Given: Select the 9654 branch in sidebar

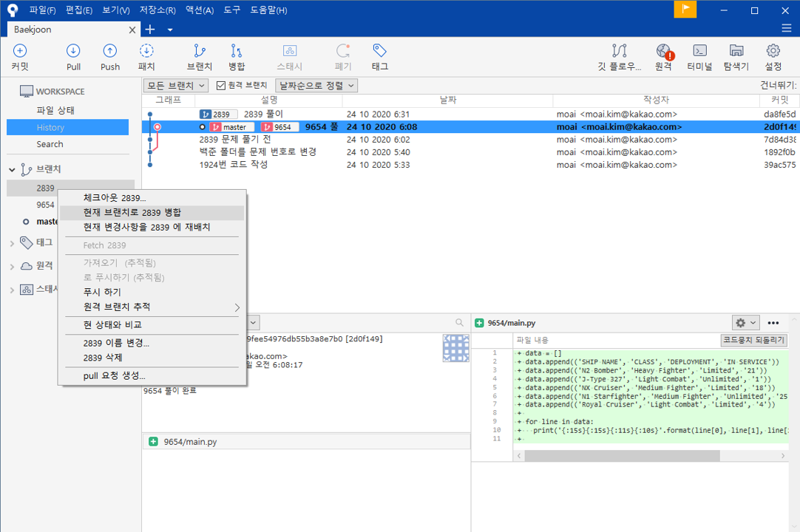Looking at the screenshot, I should [45, 205].
